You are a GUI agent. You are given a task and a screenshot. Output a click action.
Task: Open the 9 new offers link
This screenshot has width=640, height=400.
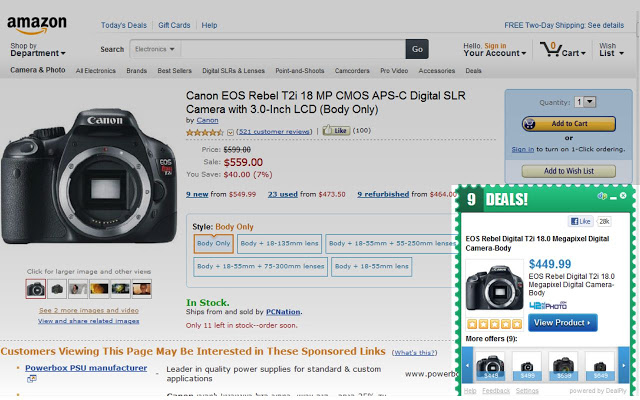pos(197,194)
